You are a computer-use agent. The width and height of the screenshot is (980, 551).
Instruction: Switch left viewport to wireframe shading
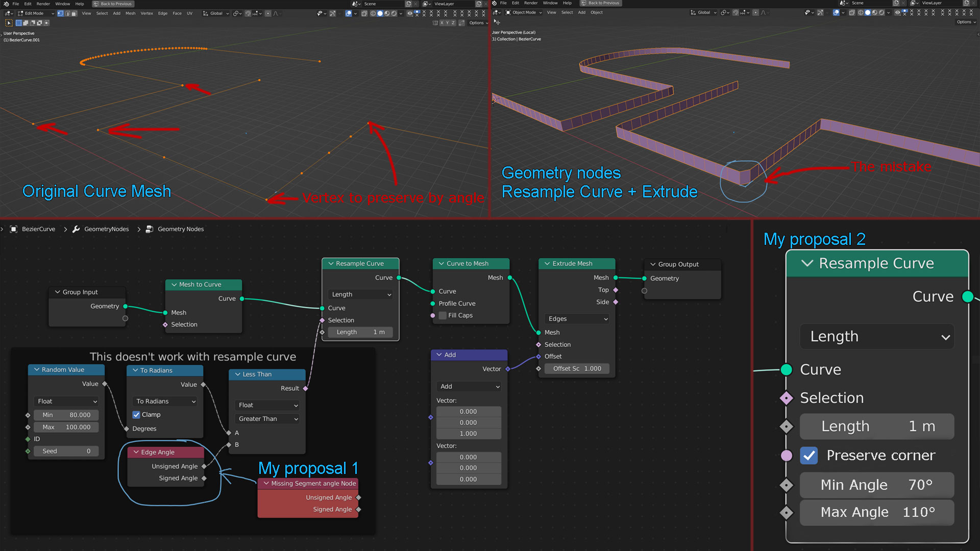pyautogui.click(x=373, y=13)
